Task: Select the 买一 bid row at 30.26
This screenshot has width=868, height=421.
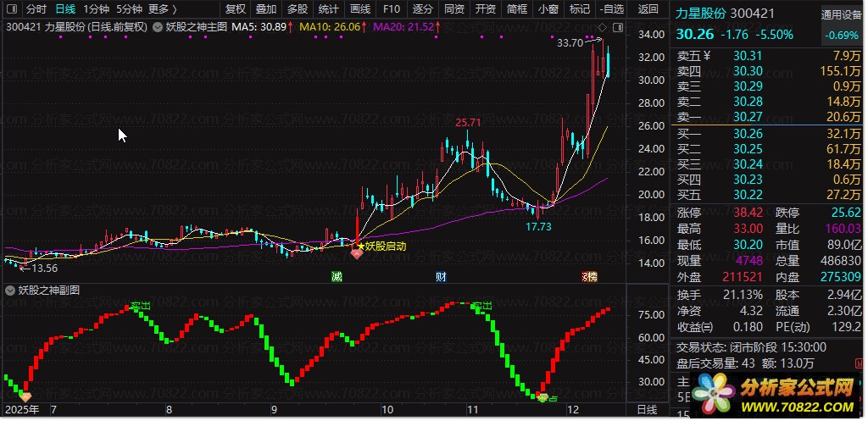Action: tap(768, 134)
